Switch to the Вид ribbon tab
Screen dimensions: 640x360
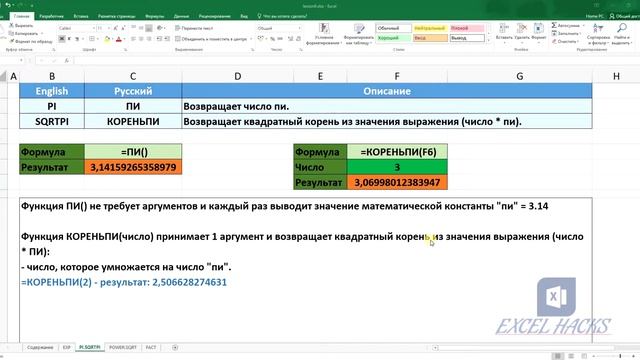pyautogui.click(x=244, y=16)
